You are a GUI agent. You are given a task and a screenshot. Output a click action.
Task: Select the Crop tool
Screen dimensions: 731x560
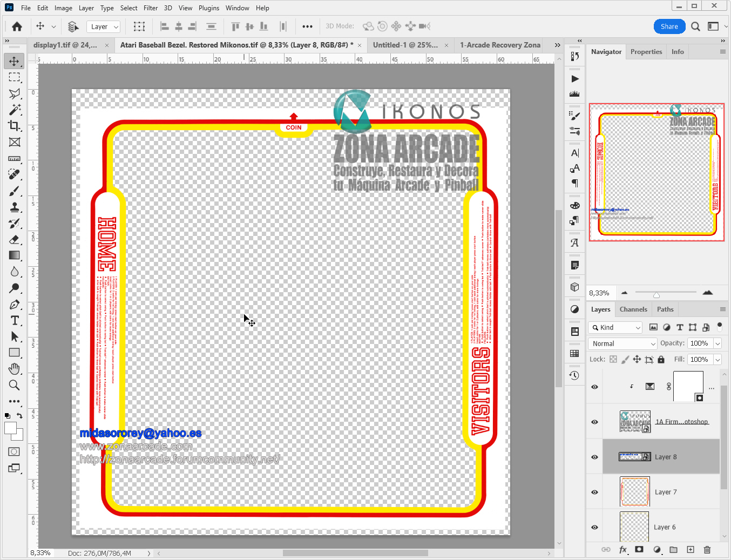(x=15, y=126)
